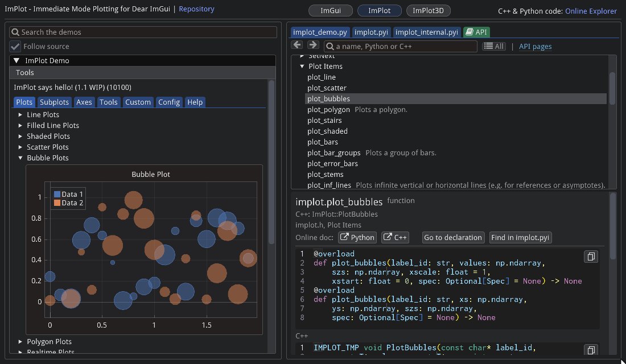Switch to the Subplots tab
The height and width of the screenshot is (364, 626).
tap(54, 102)
